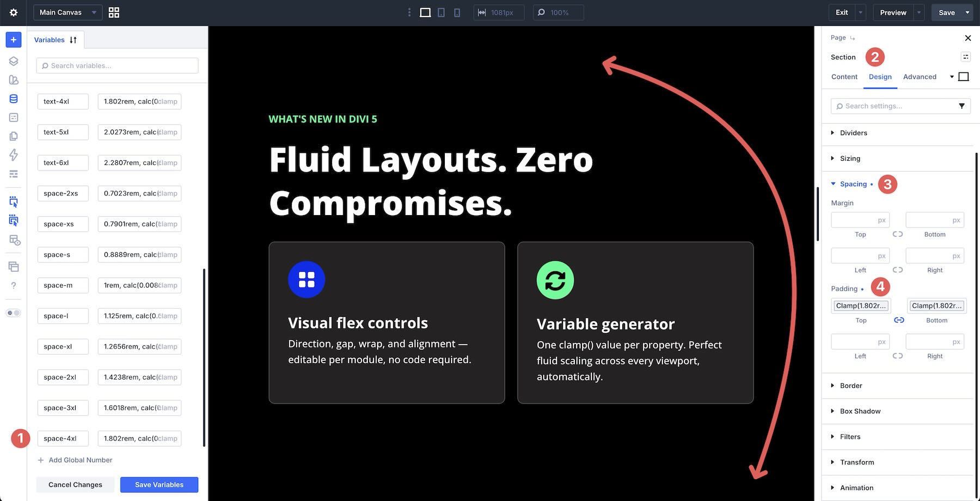This screenshot has width=980, height=501.
Task: Click the Padding Bottom clamp value field
Action: (936, 306)
